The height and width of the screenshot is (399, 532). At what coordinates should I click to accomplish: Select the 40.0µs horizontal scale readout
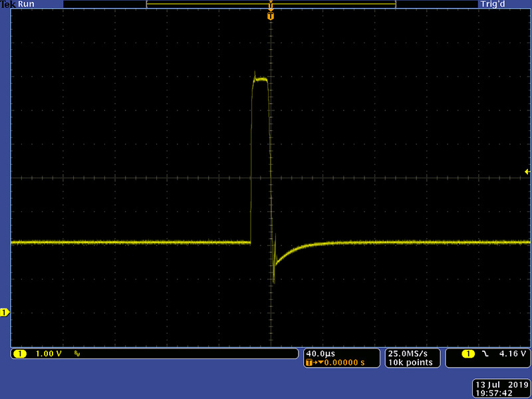[x=321, y=353]
